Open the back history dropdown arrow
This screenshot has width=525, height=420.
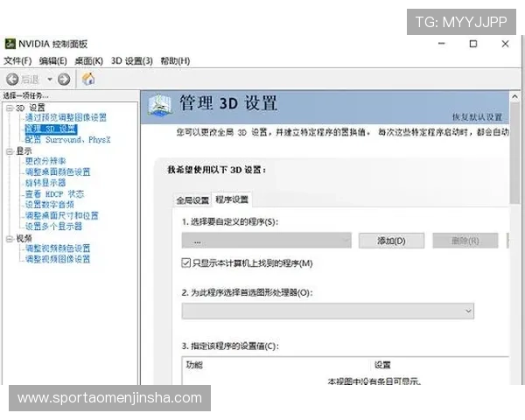coord(50,80)
